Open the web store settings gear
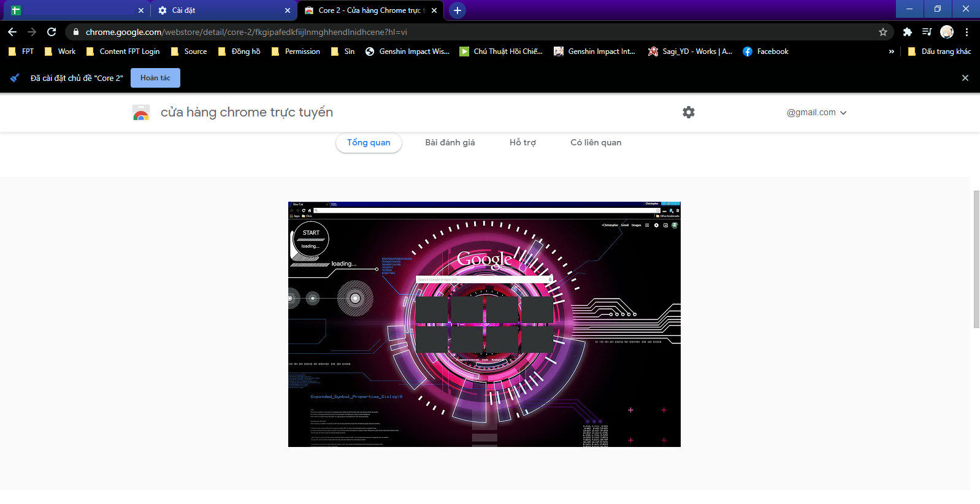 pos(689,112)
